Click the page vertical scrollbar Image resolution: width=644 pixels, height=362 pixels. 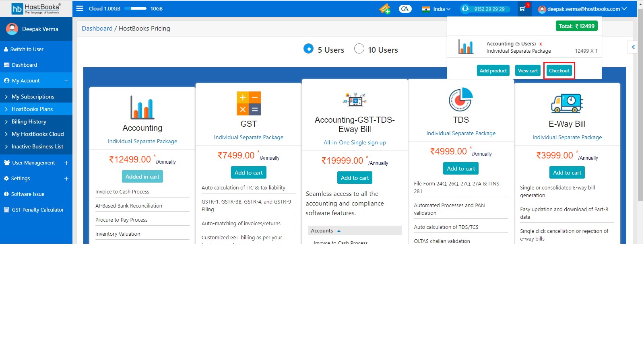click(x=640, y=105)
